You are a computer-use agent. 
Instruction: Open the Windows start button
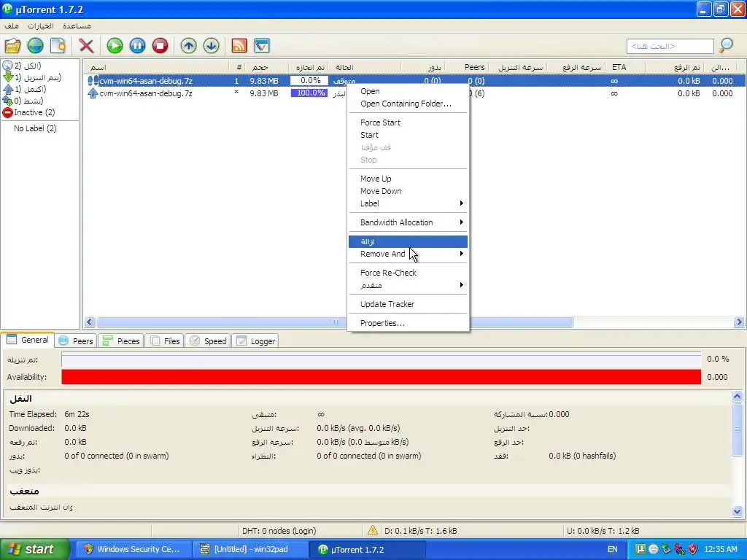pos(34,549)
